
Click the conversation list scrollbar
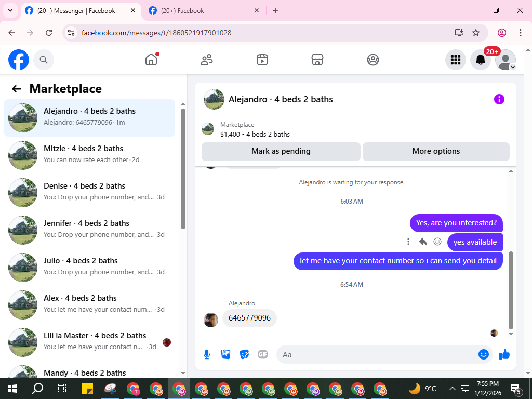click(183, 169)
